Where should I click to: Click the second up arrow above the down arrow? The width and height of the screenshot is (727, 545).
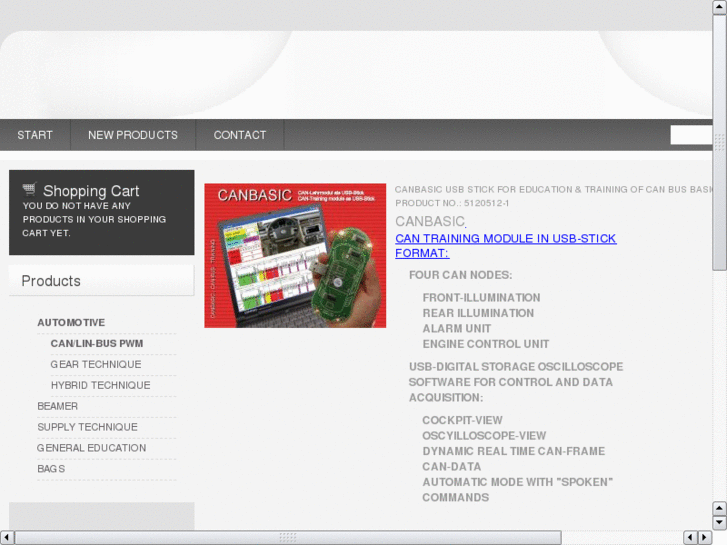[719, 508]
